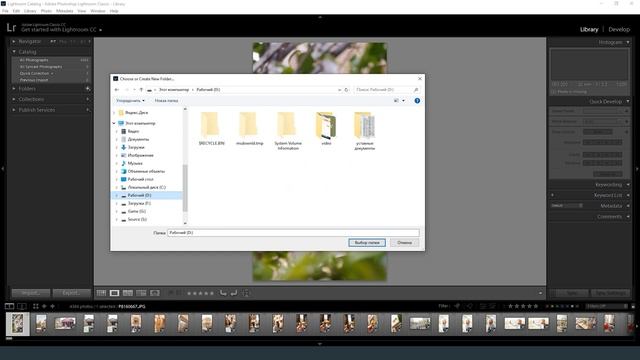
Task: Open the File menu
Action: [5, 11]
